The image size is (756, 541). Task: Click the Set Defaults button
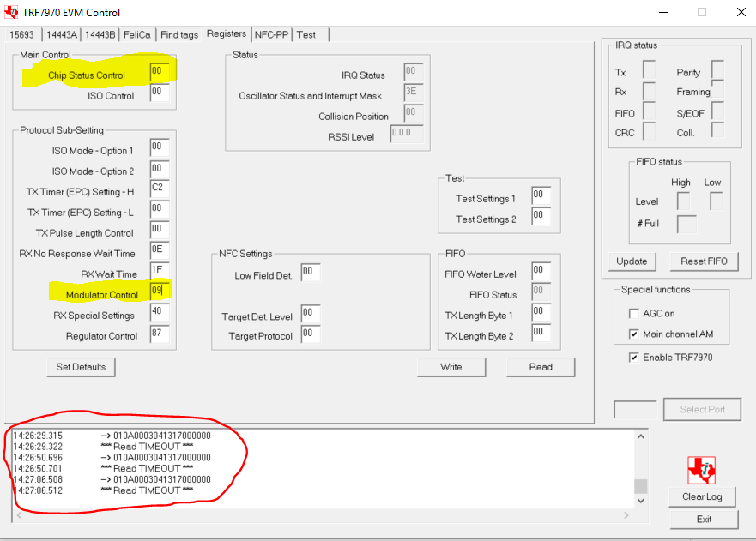81,367
